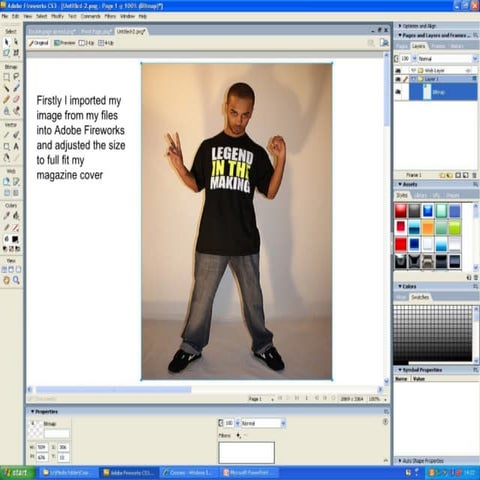The image size is (480, 480).
Task: Toggle the lock pencil on Layer 1
Action: (x=405, y=79)
